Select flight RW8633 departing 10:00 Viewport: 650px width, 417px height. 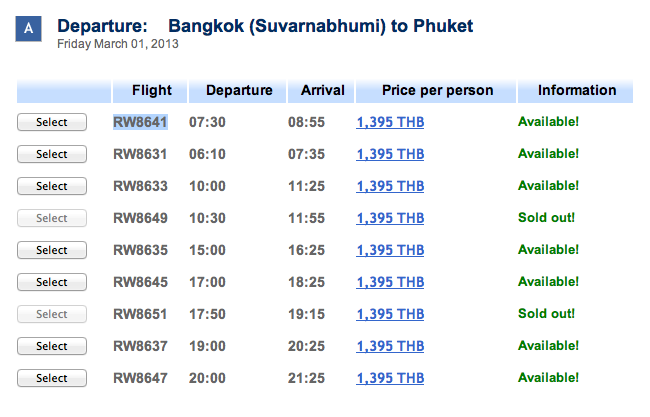click(x=52, y=186)
